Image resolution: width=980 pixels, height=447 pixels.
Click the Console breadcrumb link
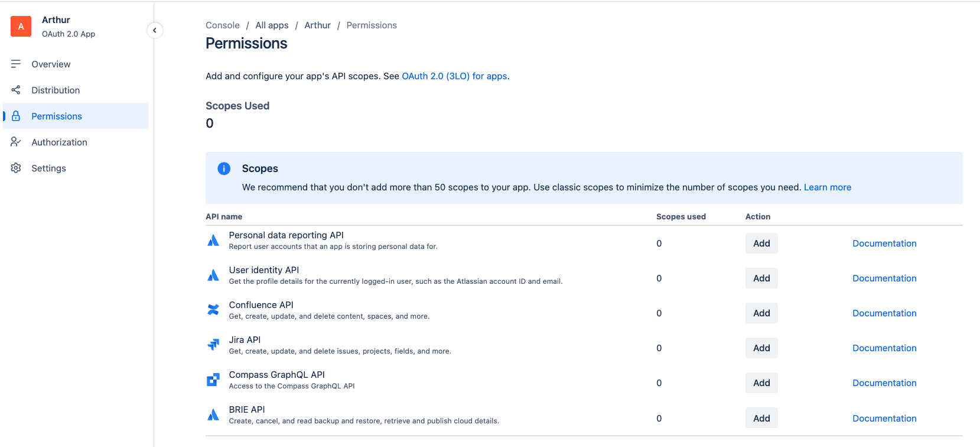(223, 25)
